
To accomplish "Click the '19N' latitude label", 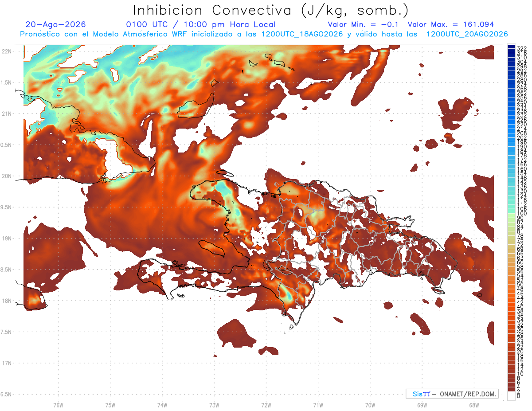I will pos(6,239).
